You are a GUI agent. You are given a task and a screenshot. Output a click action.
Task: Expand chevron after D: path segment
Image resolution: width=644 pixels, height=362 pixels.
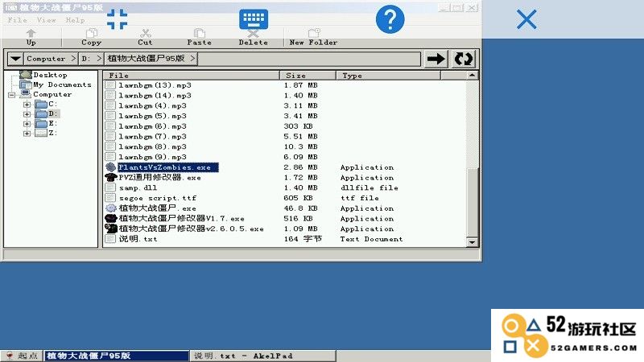pyautogui.click(x=99, y=59)
